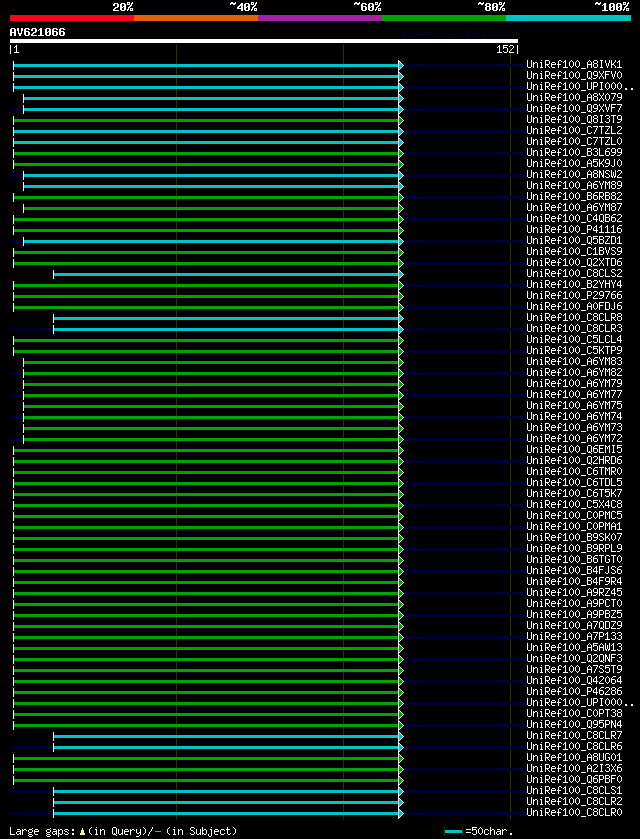Viewport: 640px width, 839px height.
Task: Click the purple ~60% identity legend bar
Action: [x=320, y=18]
